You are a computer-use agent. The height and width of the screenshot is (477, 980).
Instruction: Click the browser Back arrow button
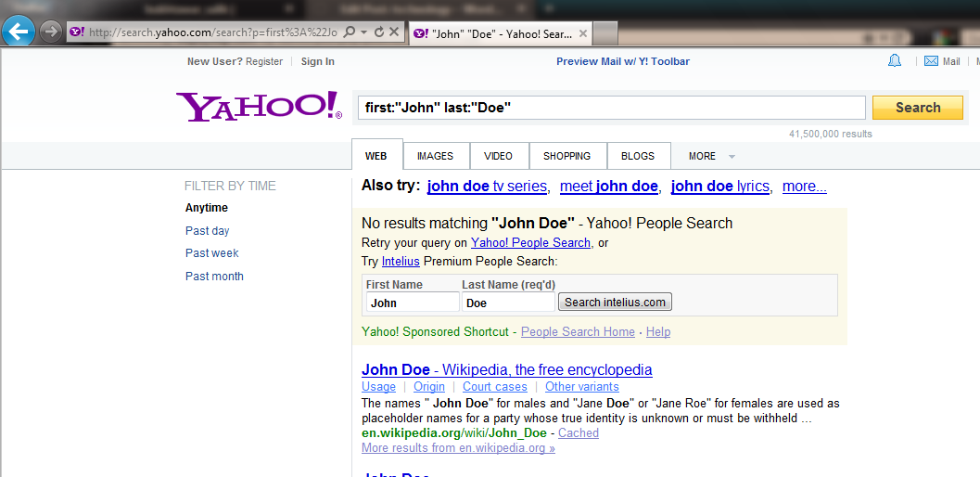pyautogui.click(x=19, y=32)
